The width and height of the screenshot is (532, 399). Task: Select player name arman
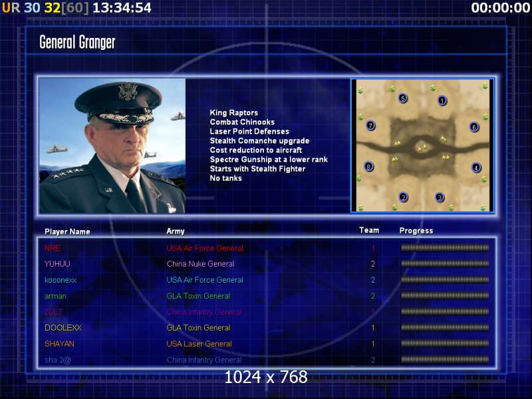tap(55, 296)
